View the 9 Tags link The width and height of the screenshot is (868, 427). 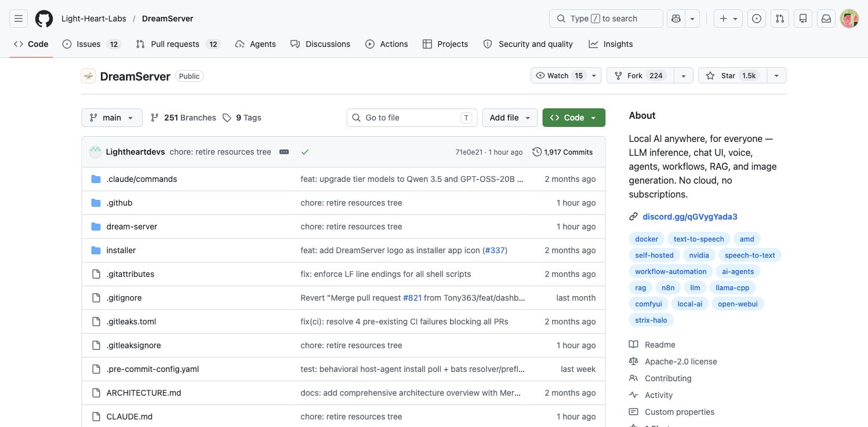pos(242,118)
